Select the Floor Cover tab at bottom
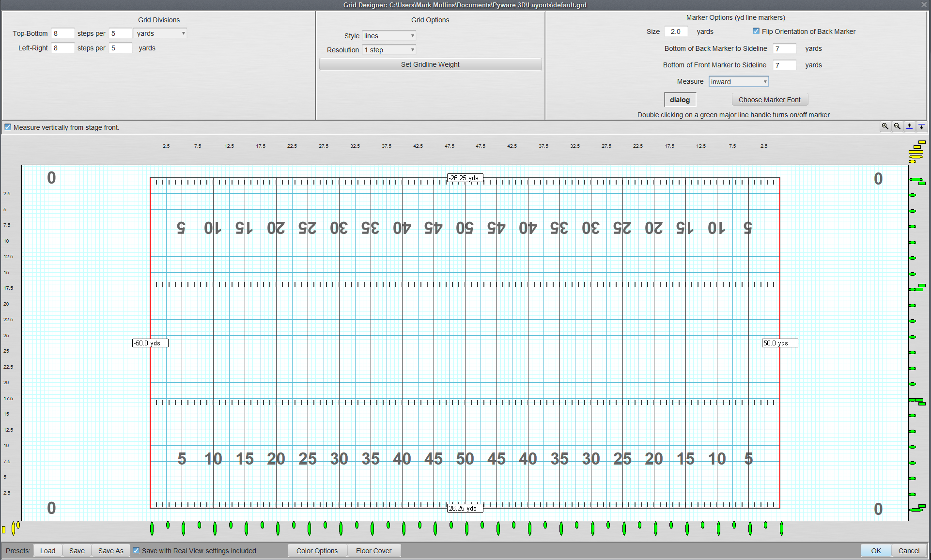931x560 pixels. [374, 550]
